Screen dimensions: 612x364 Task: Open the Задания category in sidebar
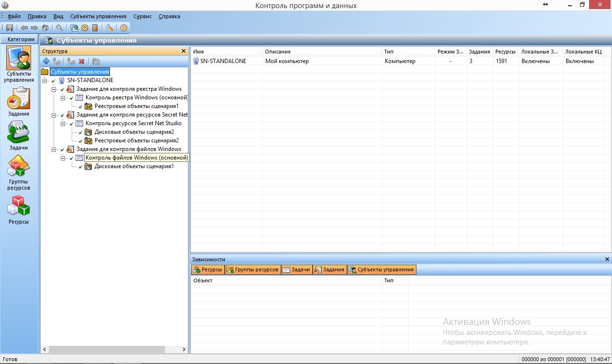19,102
